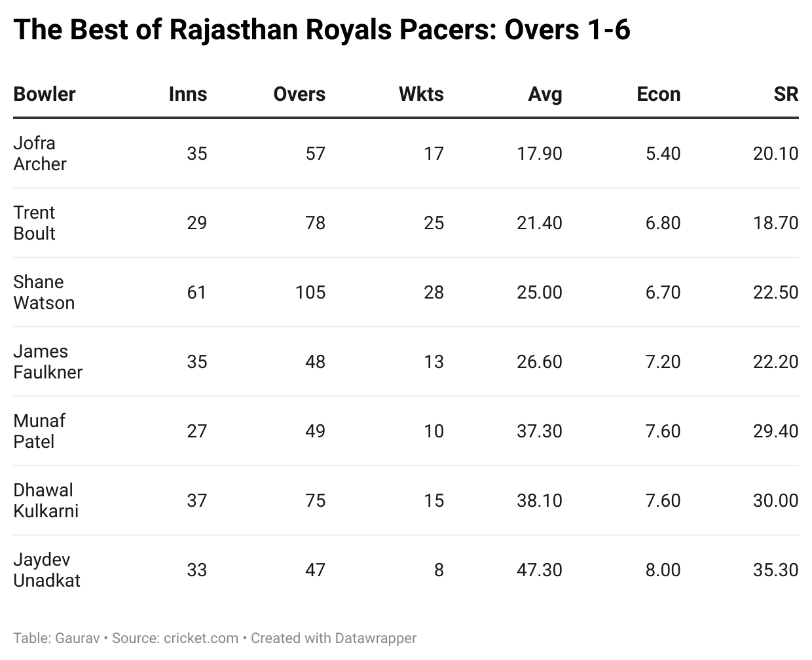Select the Jofra Archer bowler name
This screenshot has height=660, width=812.
(x=40, y=153)
